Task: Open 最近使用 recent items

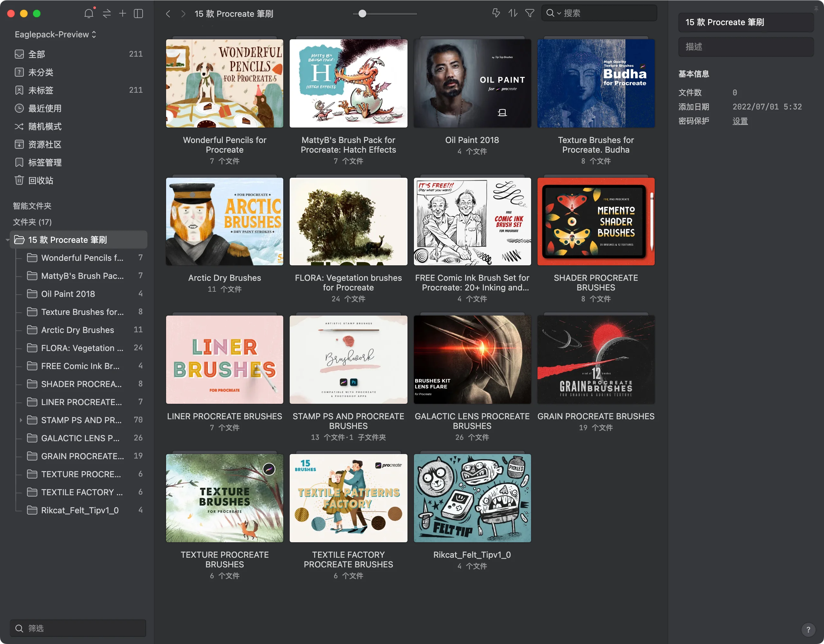Action: point(79,108)
